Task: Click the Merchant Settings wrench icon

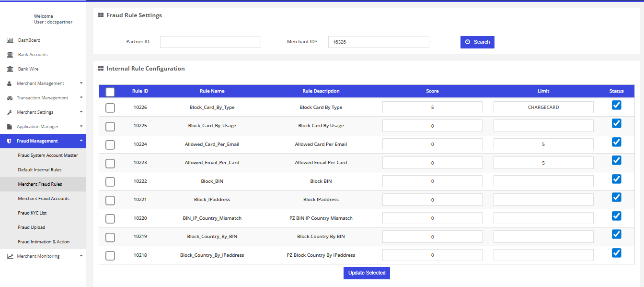Action: [x=10, y=112]
